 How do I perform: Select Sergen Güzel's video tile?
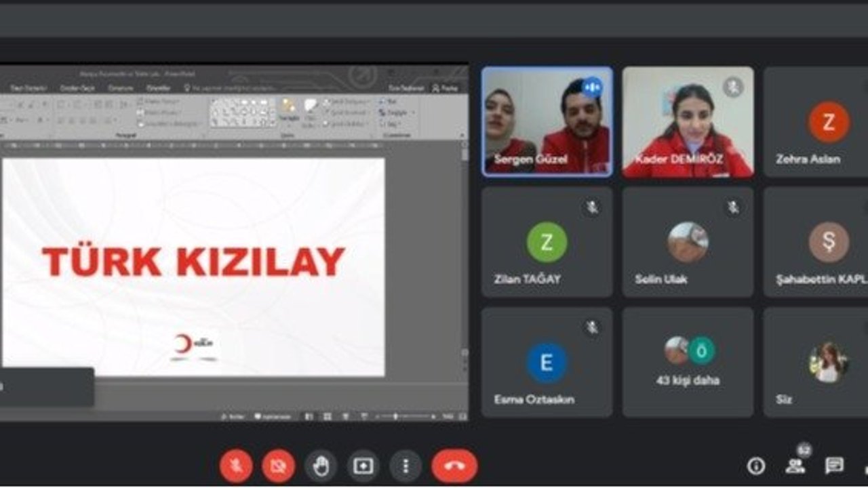click(547, 122)
